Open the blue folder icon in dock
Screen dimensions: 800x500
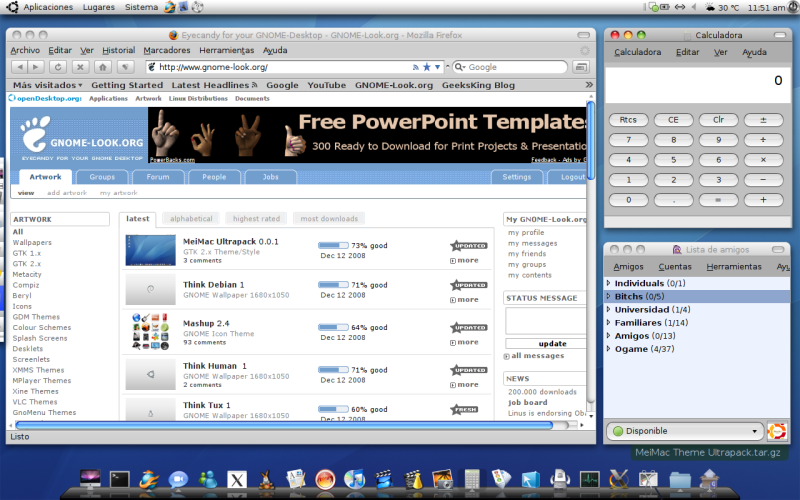680,480
